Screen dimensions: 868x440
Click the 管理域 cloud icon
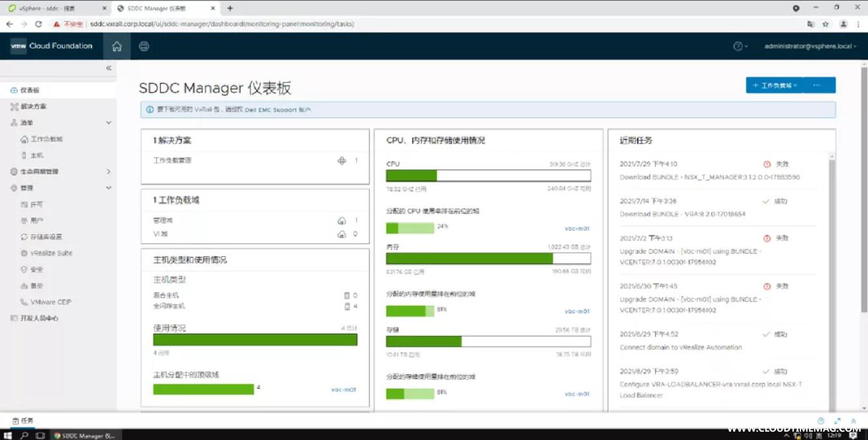click(x=341, y=220)
